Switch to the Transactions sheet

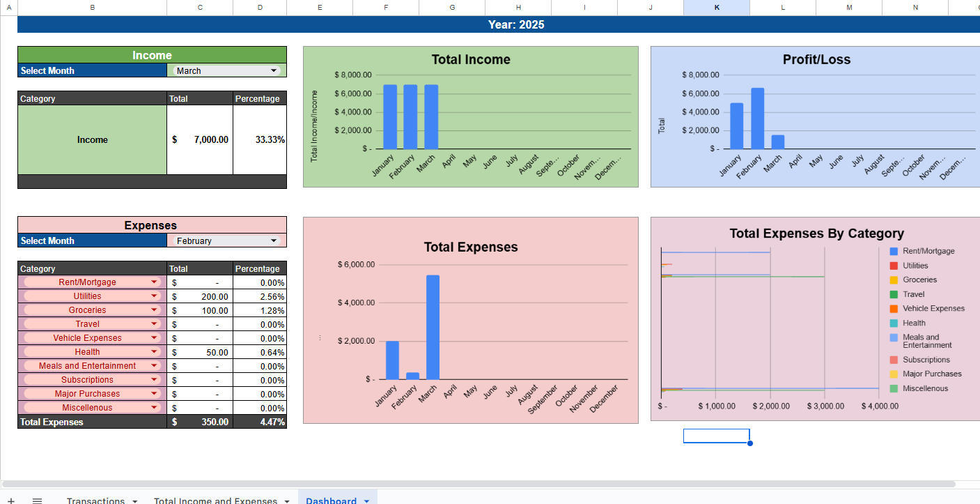coord(96,501)
